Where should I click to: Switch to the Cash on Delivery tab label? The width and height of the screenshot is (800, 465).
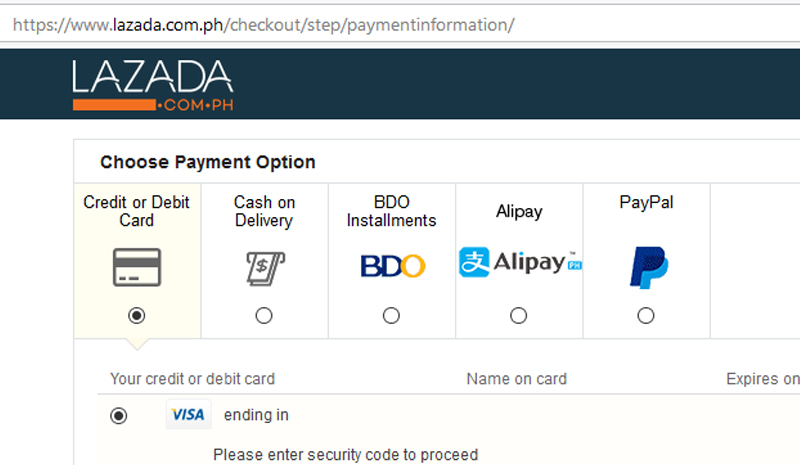pyautogui.click(x=264, y=211)
